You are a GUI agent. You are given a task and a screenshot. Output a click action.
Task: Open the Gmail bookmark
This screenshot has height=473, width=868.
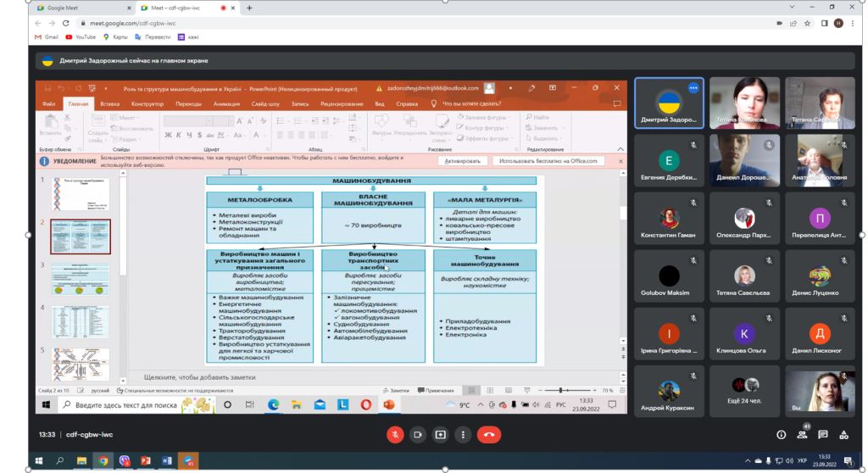click(x=47, y=37)
